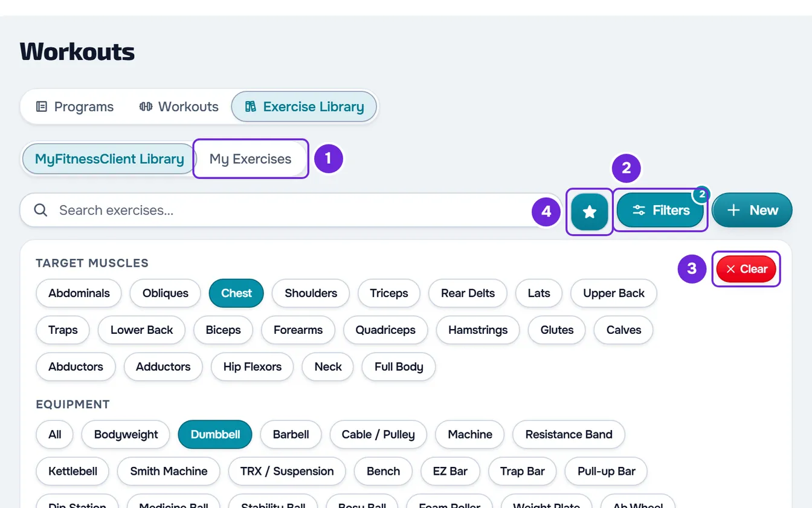Screen dimensions: 812x508
Task: Select the Hamstrings filter
Action: coord(478,330)
